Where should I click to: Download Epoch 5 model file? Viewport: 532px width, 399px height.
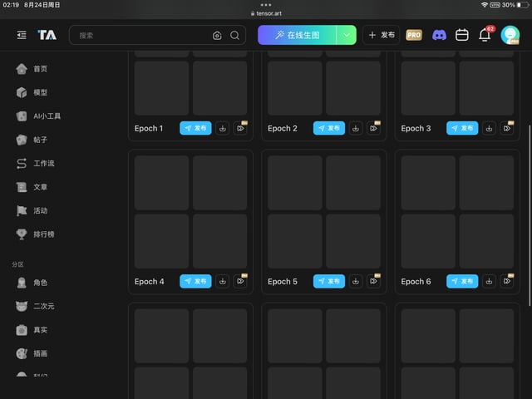(x=356, y=281)
